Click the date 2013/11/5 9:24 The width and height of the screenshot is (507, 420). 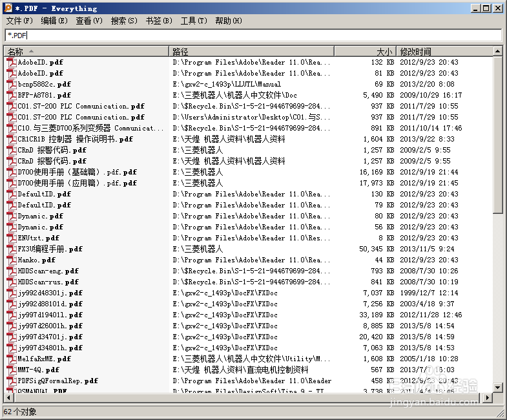pos(427,249)
